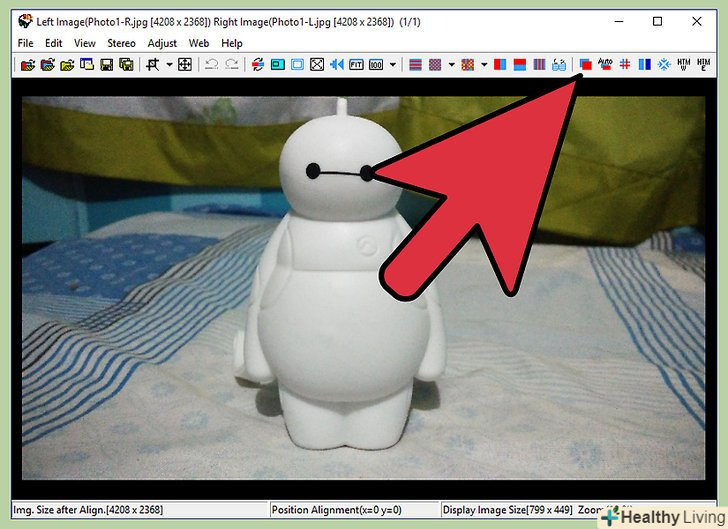Save stereo image with single floppy icon
Image resolution: width=728 pixels, height=529 pixels.
pyautogui.click(x=106, y=65)
